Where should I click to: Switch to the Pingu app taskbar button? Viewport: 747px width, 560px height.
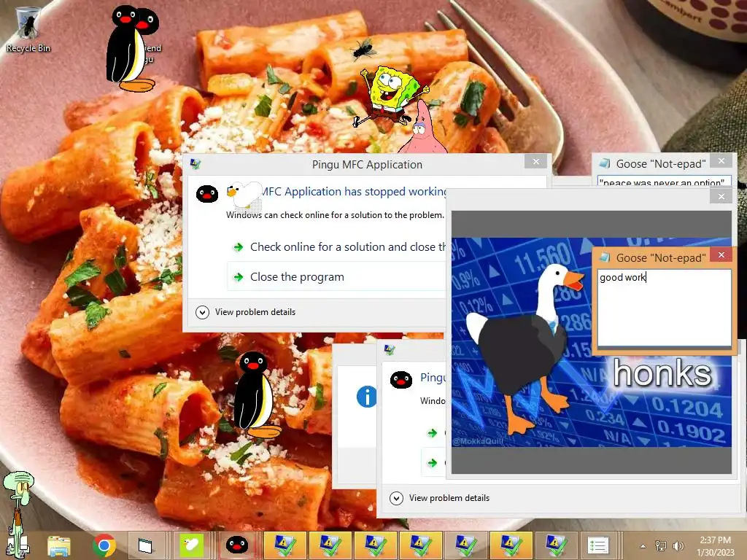(x=237, y=545)
